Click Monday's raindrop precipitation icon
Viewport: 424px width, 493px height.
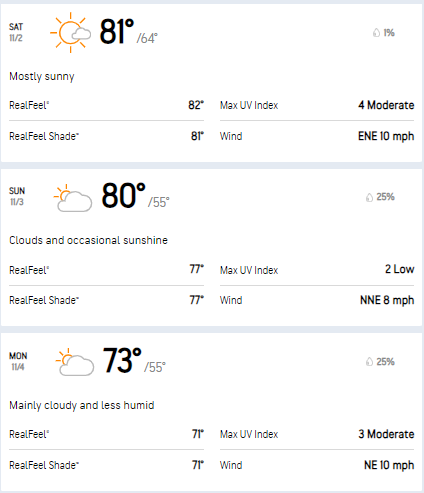click(x=369, y=361)
